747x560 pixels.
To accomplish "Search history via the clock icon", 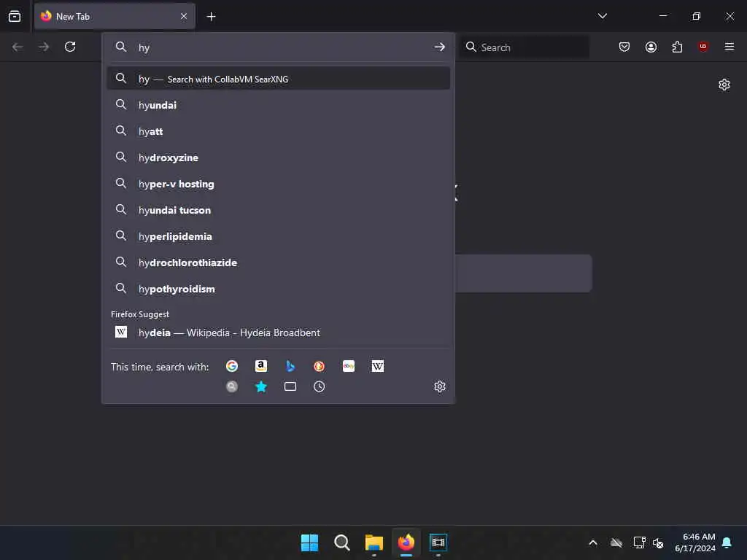I will click(x=320, y=386).
